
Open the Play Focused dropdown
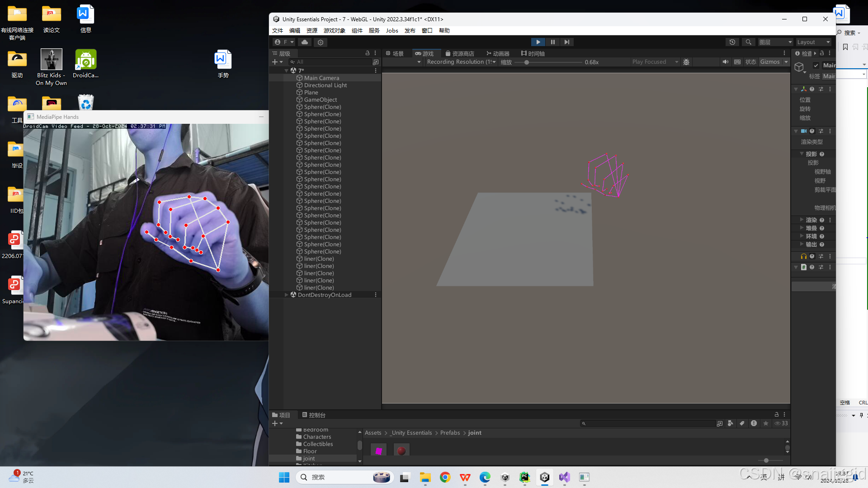pos(655,62)
